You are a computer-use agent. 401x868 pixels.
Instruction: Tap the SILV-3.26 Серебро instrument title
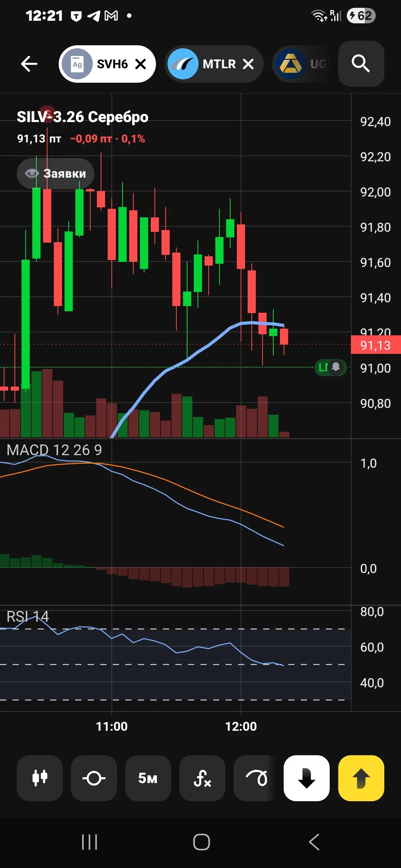tap(83, 117)
